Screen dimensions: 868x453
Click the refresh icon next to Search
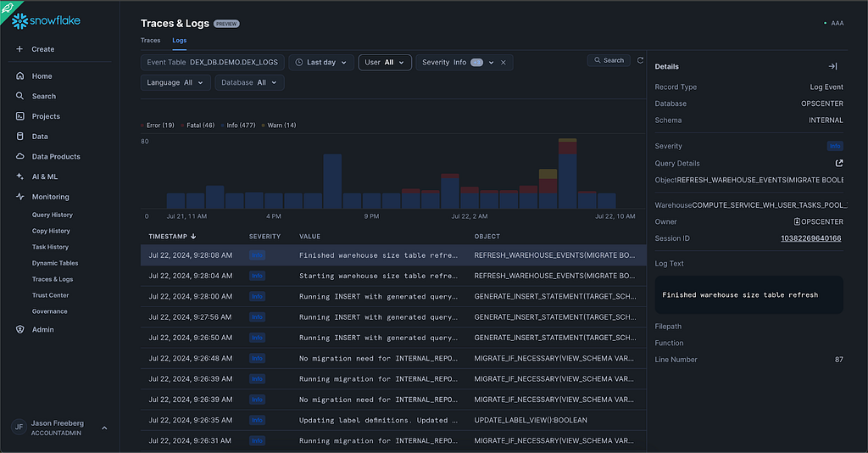point(641,60)
